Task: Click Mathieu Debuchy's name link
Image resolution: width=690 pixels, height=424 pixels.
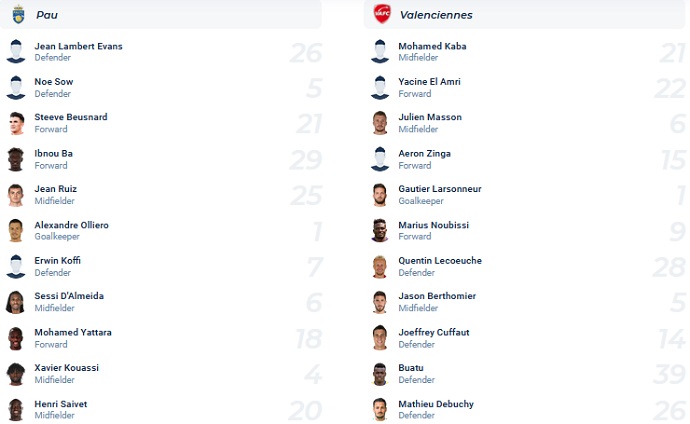Action: tap(436, 404)
